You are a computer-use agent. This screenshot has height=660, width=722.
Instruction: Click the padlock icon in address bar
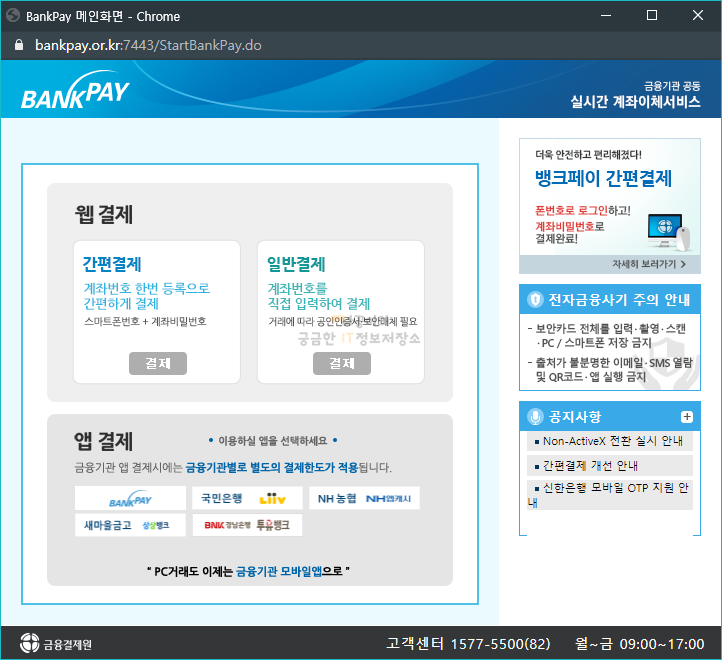[x=19, y=45]
